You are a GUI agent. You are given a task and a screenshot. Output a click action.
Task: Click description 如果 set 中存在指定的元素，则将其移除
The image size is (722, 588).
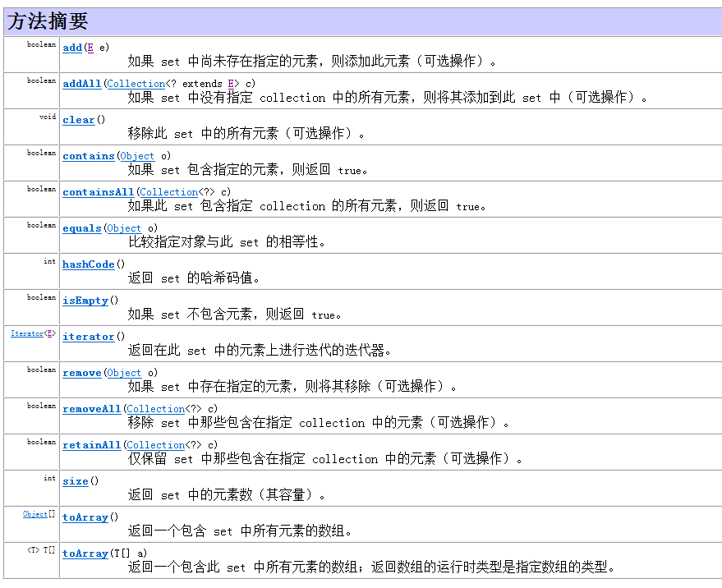tap(292, 386)
